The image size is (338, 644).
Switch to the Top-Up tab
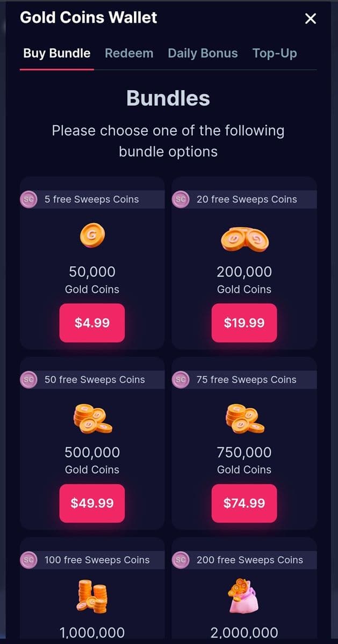[x=275, y=53]
